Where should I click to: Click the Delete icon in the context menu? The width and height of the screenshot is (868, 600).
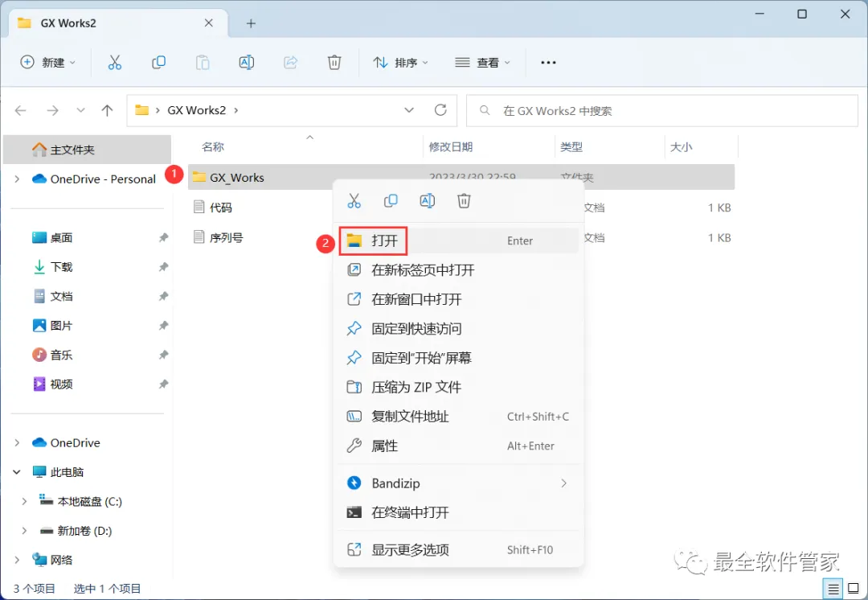coord(464,201)
